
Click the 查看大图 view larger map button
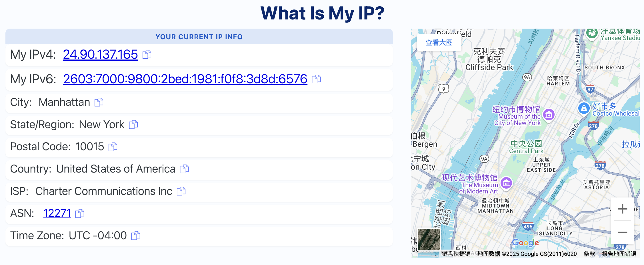[x=439, y=43]
